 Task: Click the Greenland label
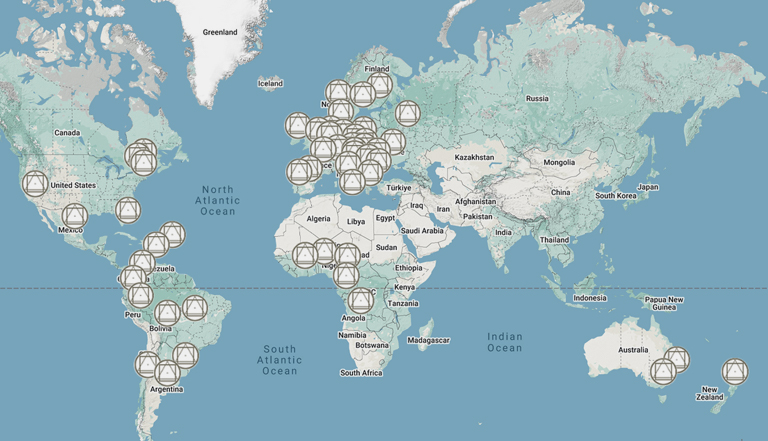pos(220,32)
